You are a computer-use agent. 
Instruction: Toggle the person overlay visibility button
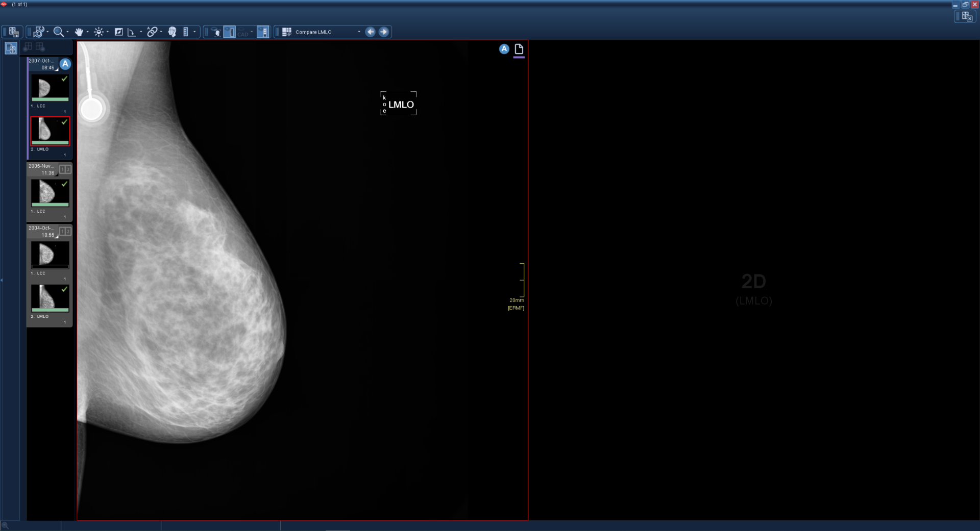pyautogui.click(x=215, y=32)
